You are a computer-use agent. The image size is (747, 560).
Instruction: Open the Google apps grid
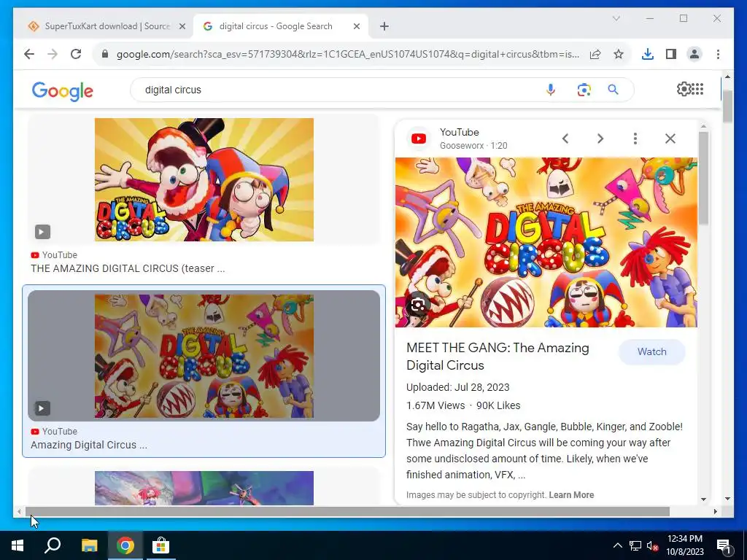click(697, 89)
